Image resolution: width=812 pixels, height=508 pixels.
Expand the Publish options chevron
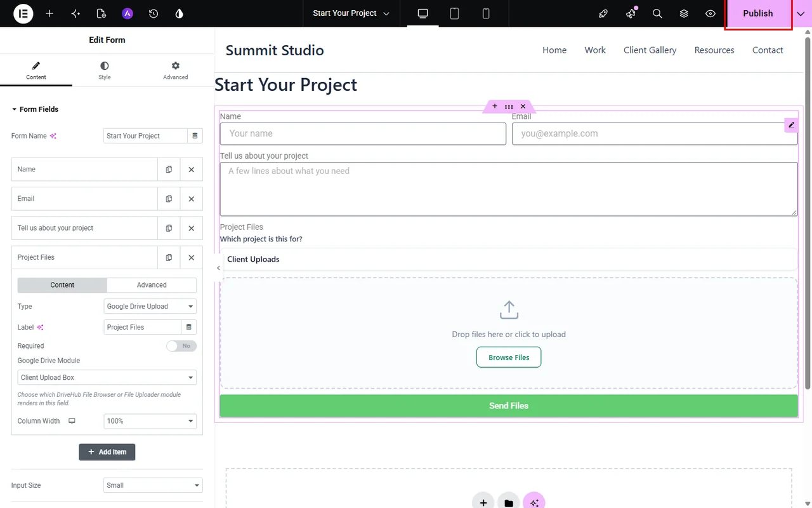[x=801, y=13]
